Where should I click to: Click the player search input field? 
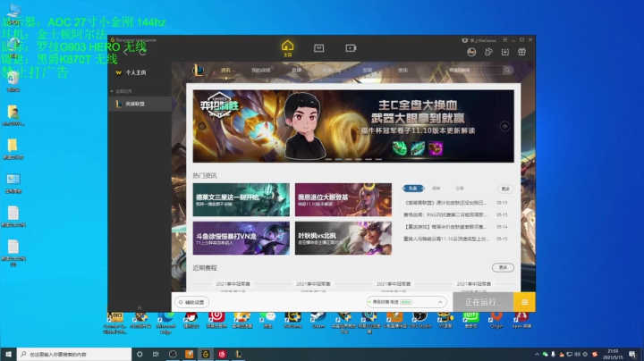pos(474,71)
